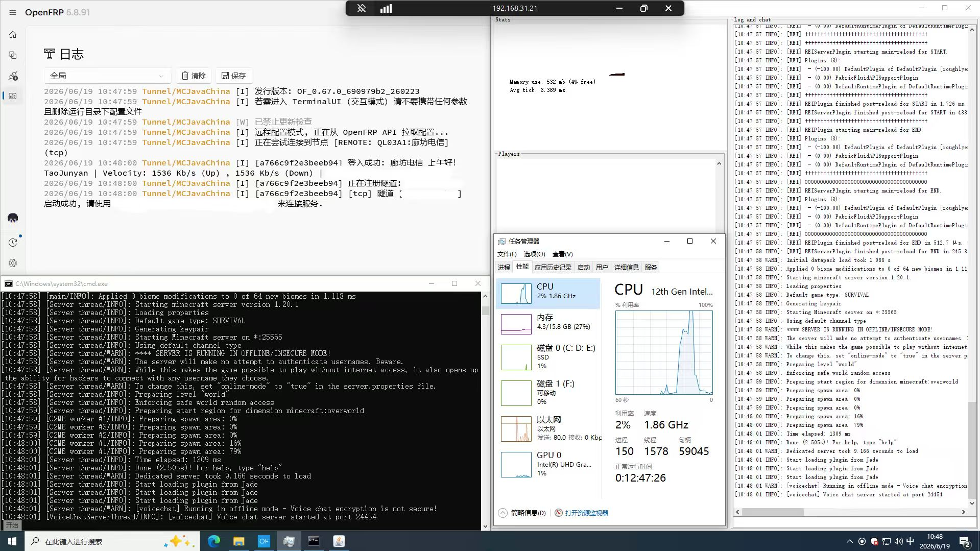Open the Windows Start menu
The width and height of the screenshot is (980, 551).
click(x=12, y=541)
